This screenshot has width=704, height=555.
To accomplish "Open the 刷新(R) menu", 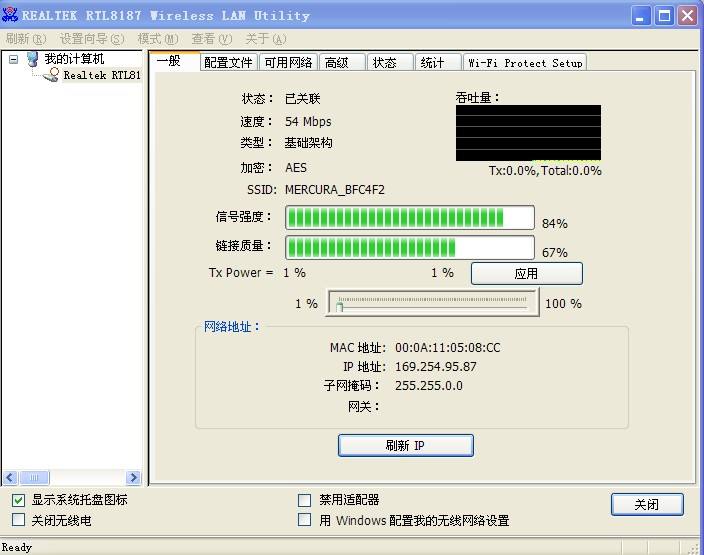I will click(26, 39).
